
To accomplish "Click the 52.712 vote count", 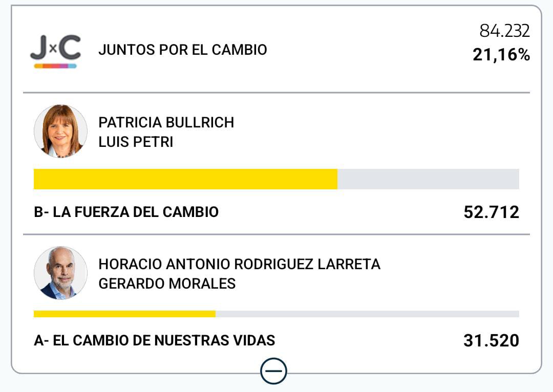I will pos(491,212).
